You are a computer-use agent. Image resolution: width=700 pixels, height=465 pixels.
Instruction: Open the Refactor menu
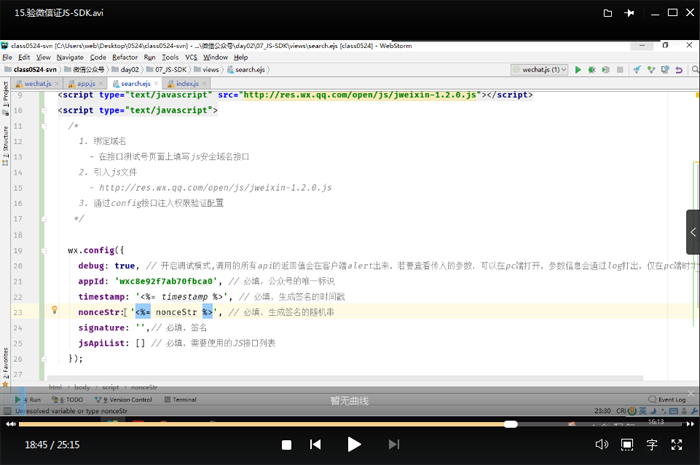click(x=125, y=57)
